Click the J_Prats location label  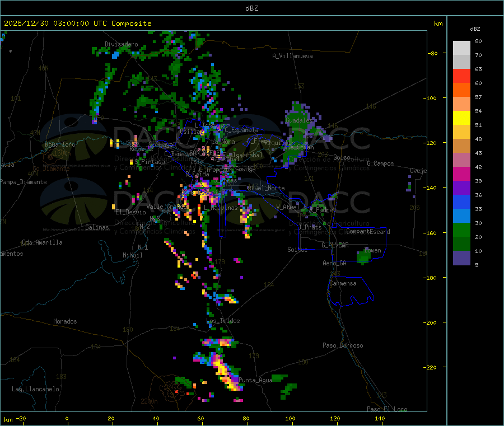310,227
